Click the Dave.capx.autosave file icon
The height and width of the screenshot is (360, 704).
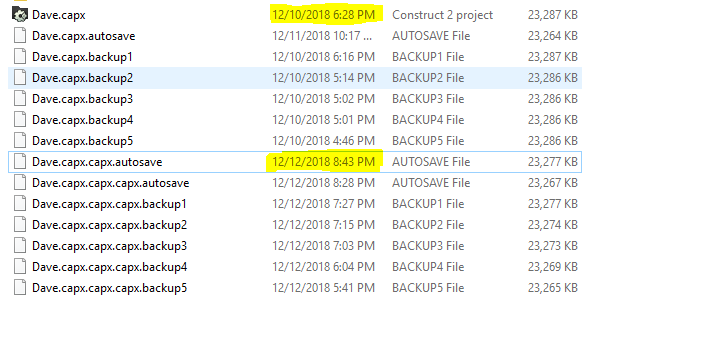coord(20,36)
